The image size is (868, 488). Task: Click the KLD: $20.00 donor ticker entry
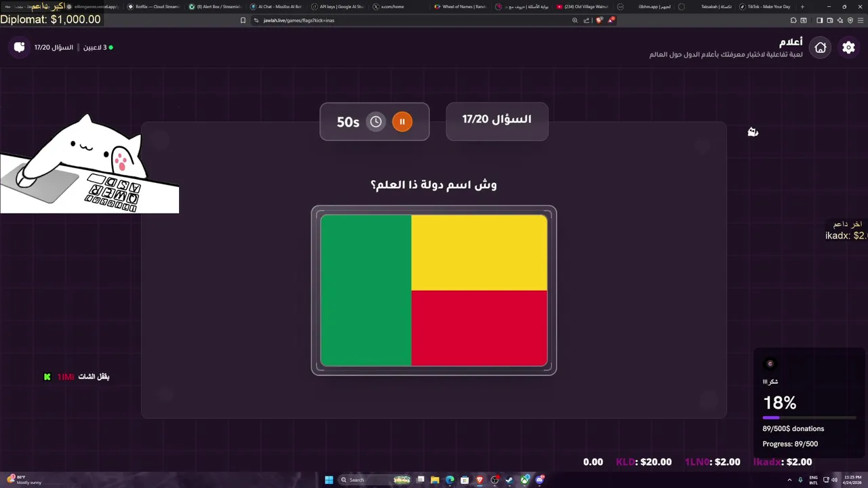[644, 462]
